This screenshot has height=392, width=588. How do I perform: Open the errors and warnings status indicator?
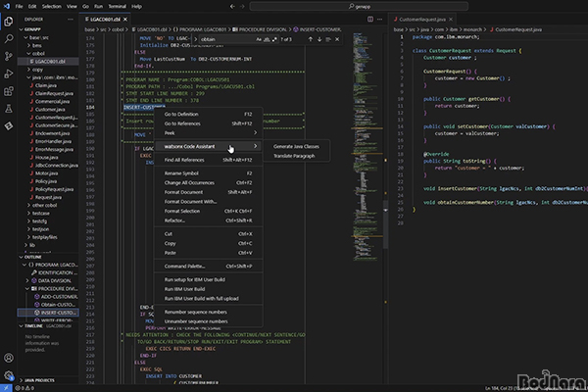click(x=24, y=388)
